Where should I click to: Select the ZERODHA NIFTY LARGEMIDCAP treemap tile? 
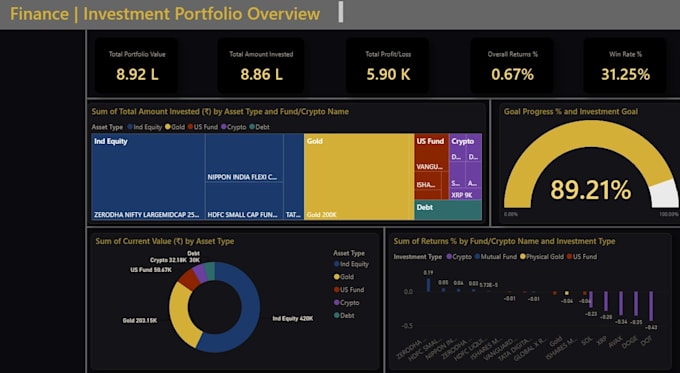point(148,177)
